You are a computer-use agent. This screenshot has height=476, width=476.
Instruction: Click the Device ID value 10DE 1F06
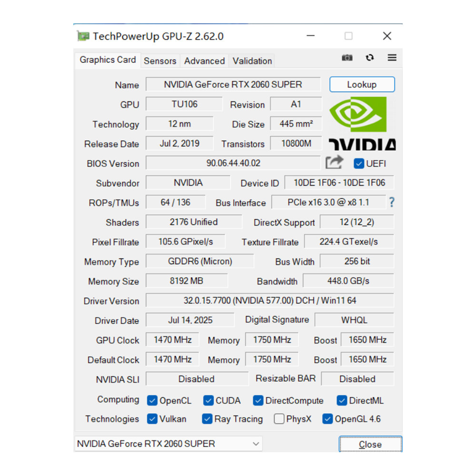[339, 183]
